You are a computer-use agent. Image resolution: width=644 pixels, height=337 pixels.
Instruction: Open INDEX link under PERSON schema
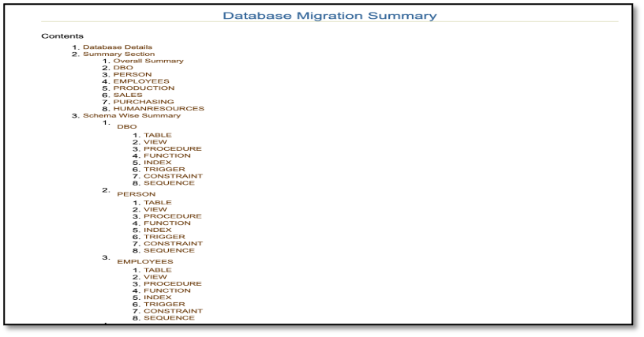[157, 230]
